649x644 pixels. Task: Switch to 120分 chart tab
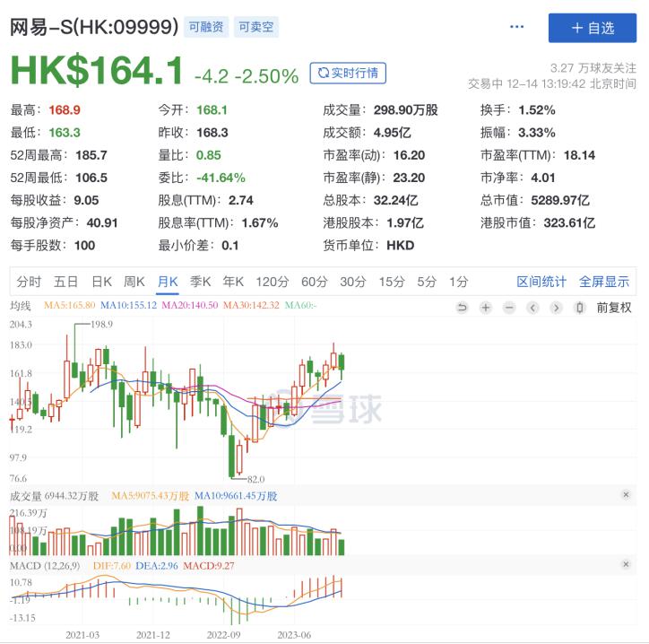point(272,282)
